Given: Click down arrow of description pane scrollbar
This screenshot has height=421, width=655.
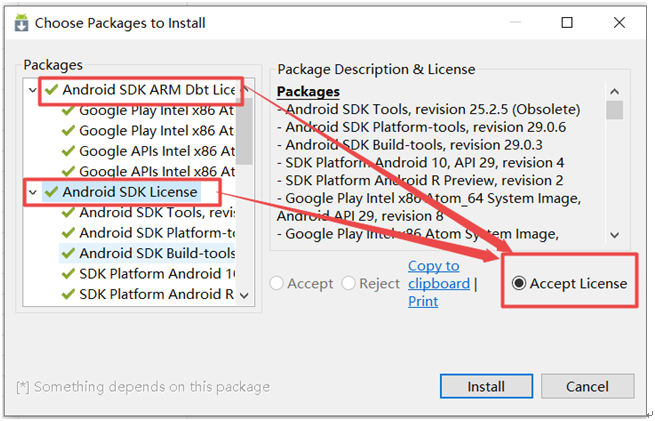Looking at the screenshot, I should point(614,235).
